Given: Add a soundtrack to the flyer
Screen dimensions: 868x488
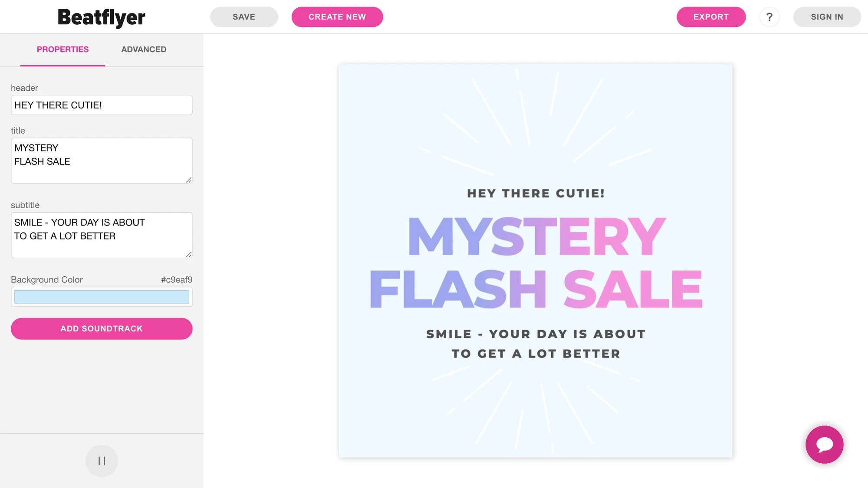Looking at the screenshot, I should tap(102, 329).
